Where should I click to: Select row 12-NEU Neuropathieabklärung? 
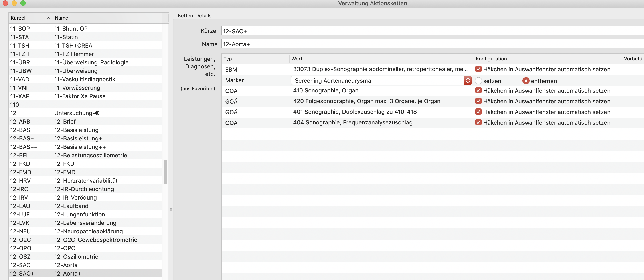(x=85, y=231)
